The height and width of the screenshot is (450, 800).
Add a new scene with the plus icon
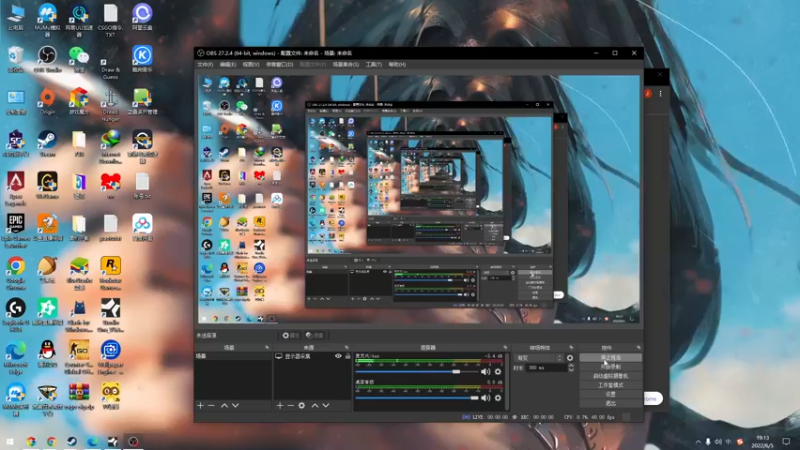click(200, 406)
